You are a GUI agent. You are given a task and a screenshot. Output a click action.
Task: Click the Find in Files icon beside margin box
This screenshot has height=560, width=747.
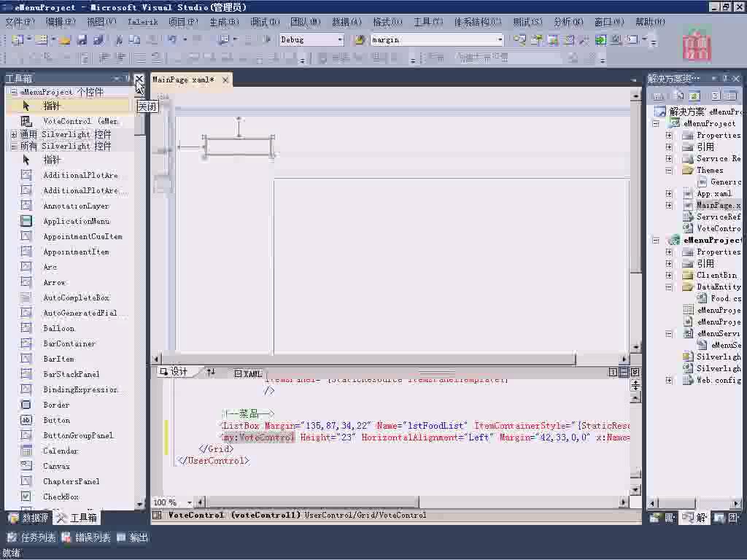pyautogui.click(x=360, y=40)
